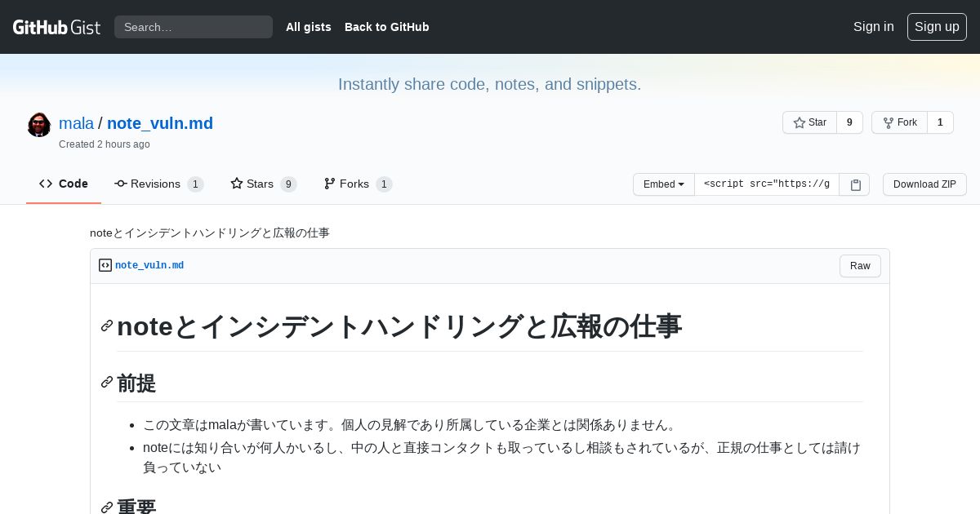Screen dimensions: 980x514
Task: Open the note_vuln.md gist title link
Action: pos(160,123)
